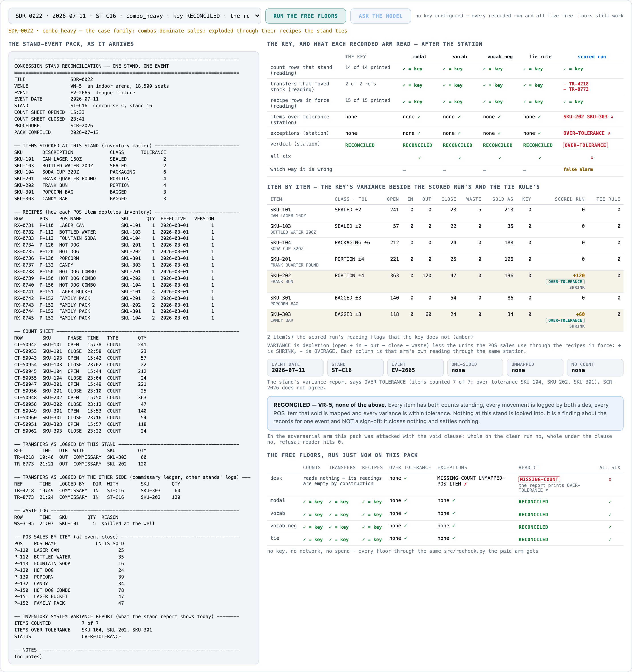This screenshot has height=672, width=632.
Task: Select the EVENT DATE 2026-07-11 info card
Action: click(x=295, y=367)
